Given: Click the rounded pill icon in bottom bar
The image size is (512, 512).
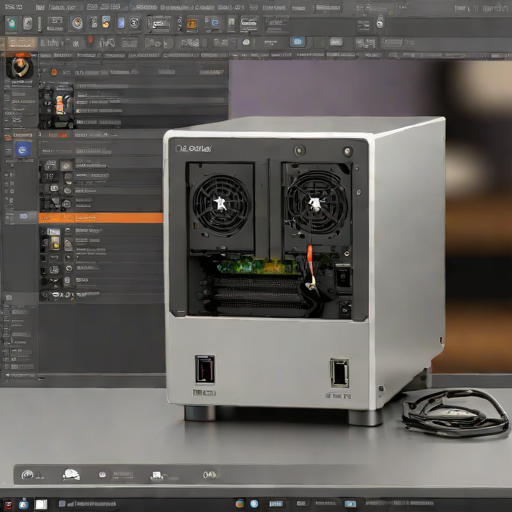Looking at the screenshot, I should click(x=210, y=474).
